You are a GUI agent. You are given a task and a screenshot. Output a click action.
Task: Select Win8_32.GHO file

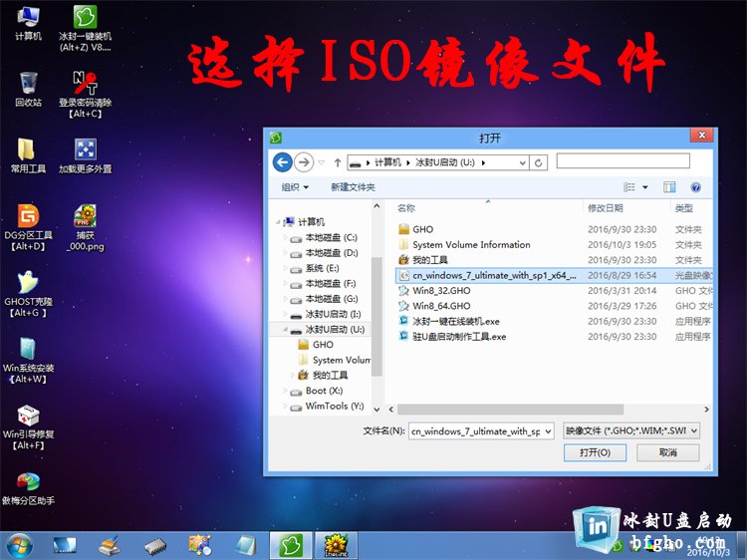pos(434,291)
